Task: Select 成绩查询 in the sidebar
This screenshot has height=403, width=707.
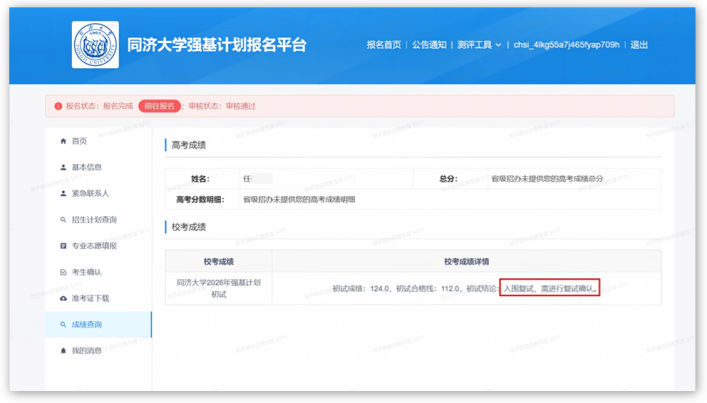Action: (98, 325)
